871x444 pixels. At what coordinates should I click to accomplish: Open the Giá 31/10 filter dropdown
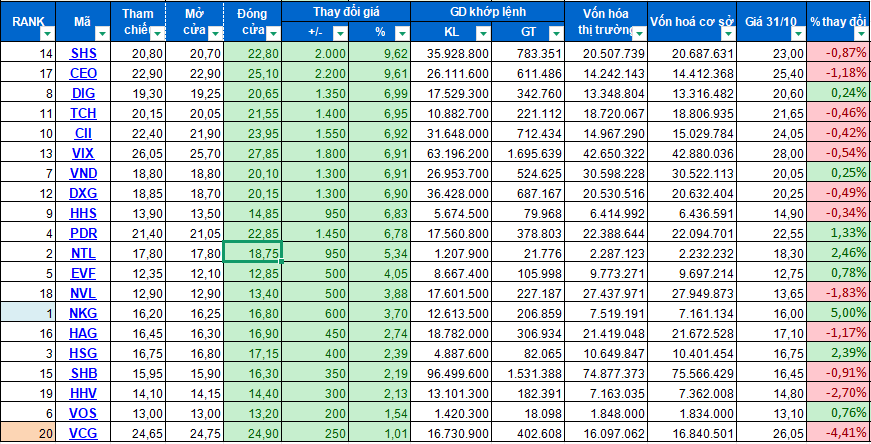pos(798,34)
